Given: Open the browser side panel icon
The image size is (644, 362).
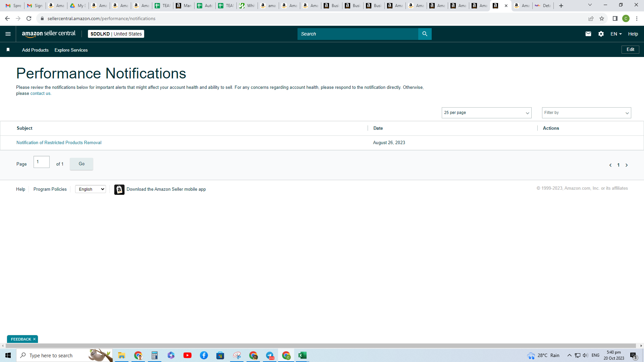Looking at the screenshot, I should (x=615, y=18).
